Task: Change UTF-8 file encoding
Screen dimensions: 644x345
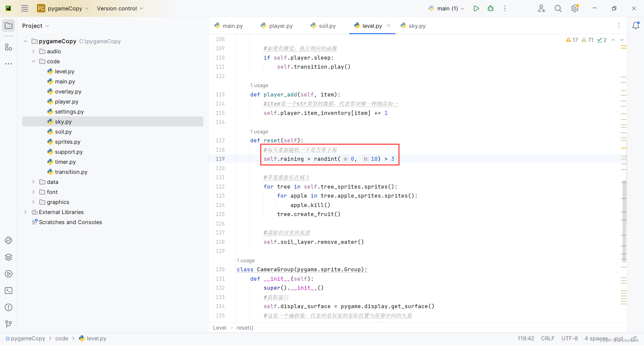Action: click(570, 338)
